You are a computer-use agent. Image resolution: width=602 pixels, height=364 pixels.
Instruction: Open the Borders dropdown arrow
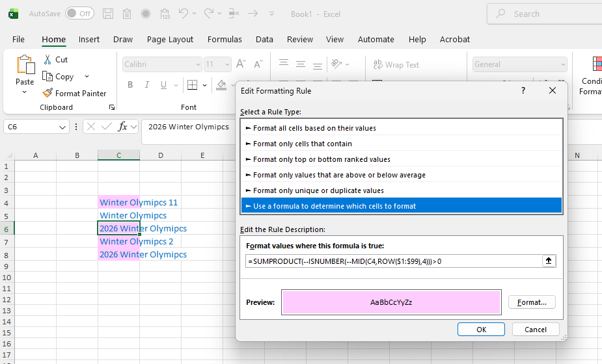[x=204, y=85]
